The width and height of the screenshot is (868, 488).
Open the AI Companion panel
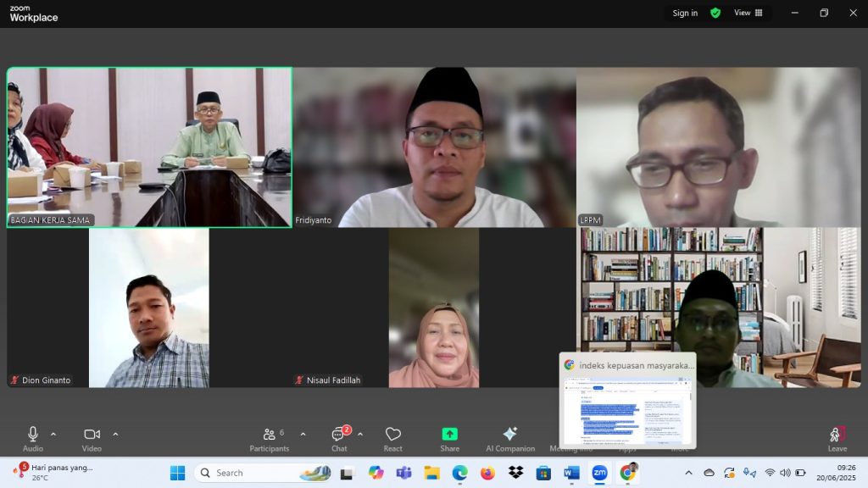tap(509, 438)
